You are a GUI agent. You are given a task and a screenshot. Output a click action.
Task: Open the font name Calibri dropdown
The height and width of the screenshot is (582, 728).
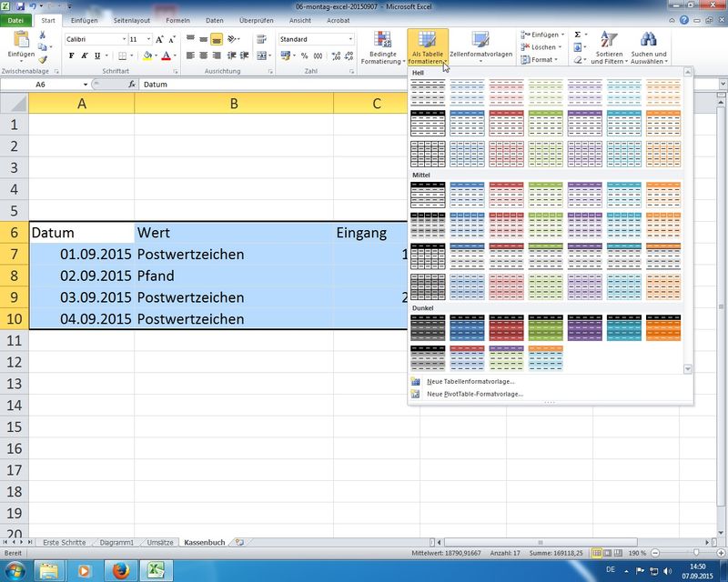point(123,40)
